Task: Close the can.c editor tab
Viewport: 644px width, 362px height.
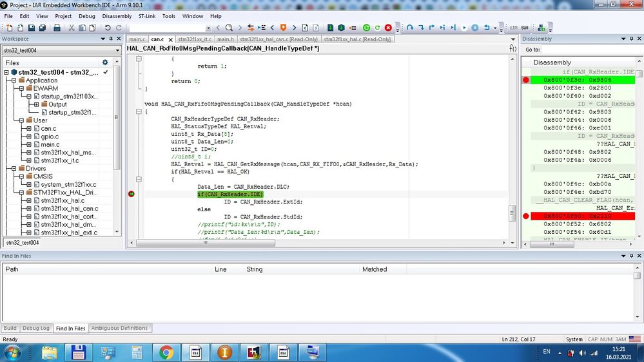Action: pyautogui.click(x=170, y=40)
